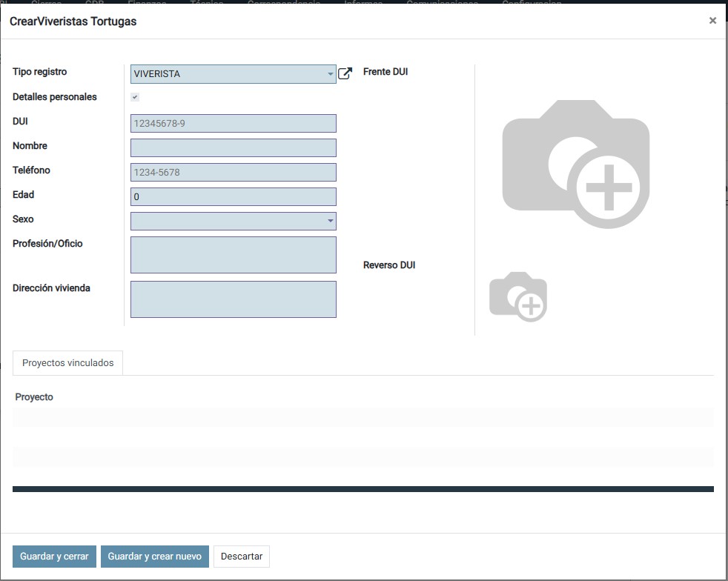Focus the Dirección vivienda text area
This screenshot has width=728, height=581.
[x=233, y=299]
